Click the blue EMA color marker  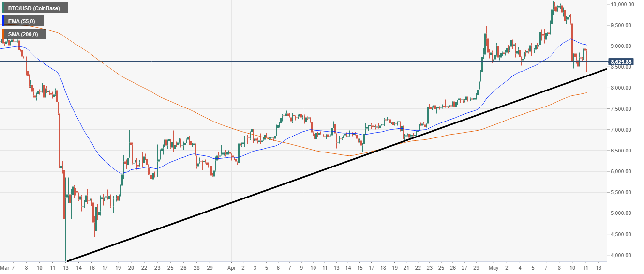(x=2, y=21)
